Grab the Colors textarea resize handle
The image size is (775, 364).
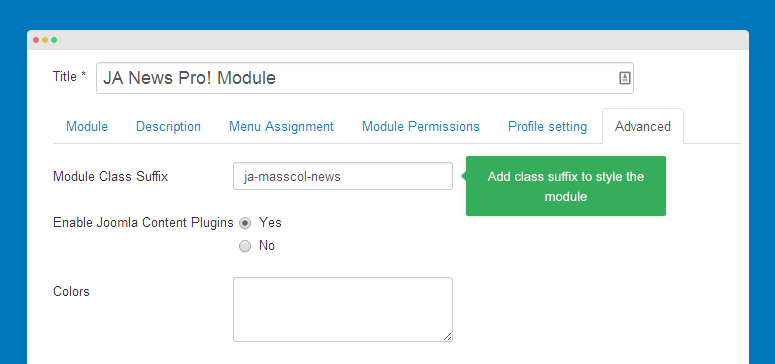tap(447, 336)
